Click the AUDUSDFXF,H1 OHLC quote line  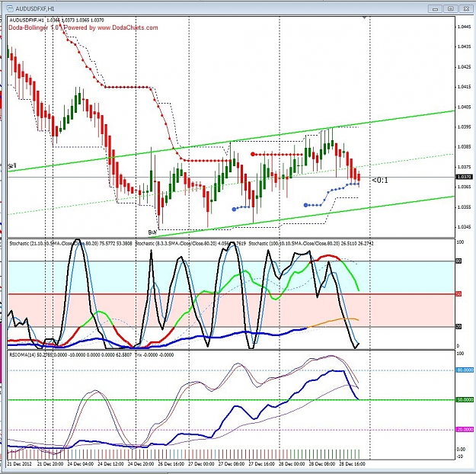tap(56, 21)
